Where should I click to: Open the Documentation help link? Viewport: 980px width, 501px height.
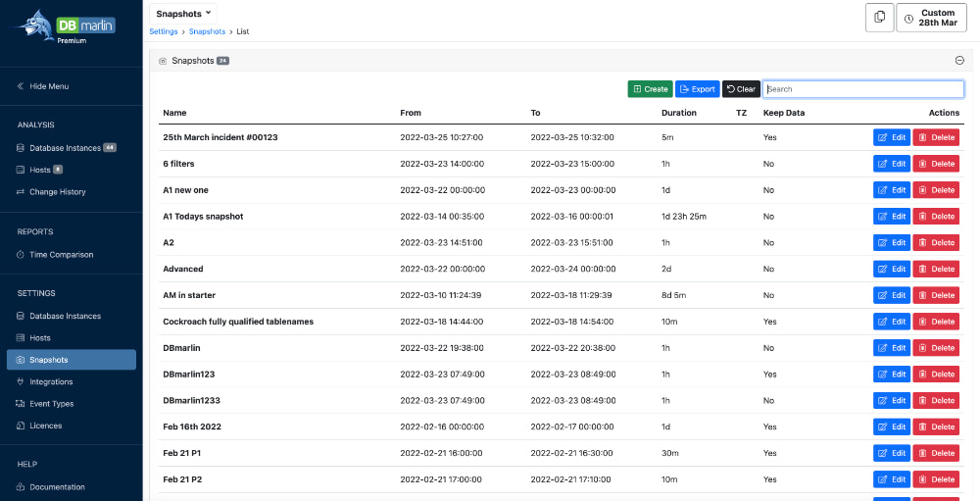point(57,487)
